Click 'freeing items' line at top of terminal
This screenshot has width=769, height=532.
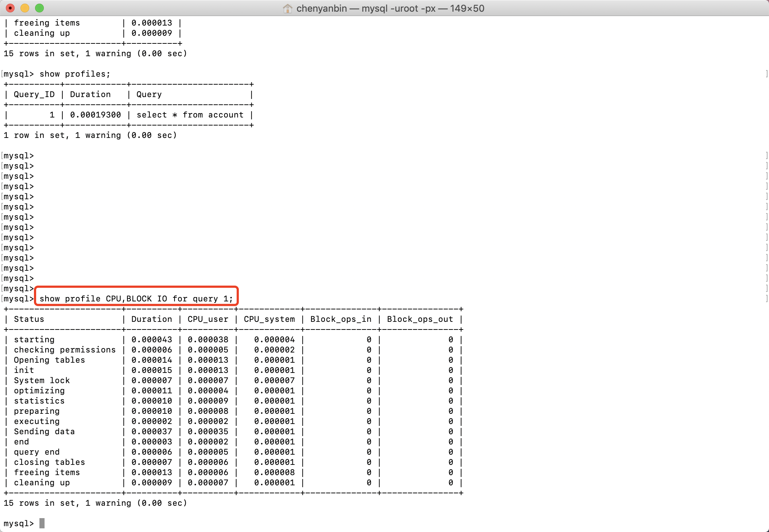click(47, 23)
